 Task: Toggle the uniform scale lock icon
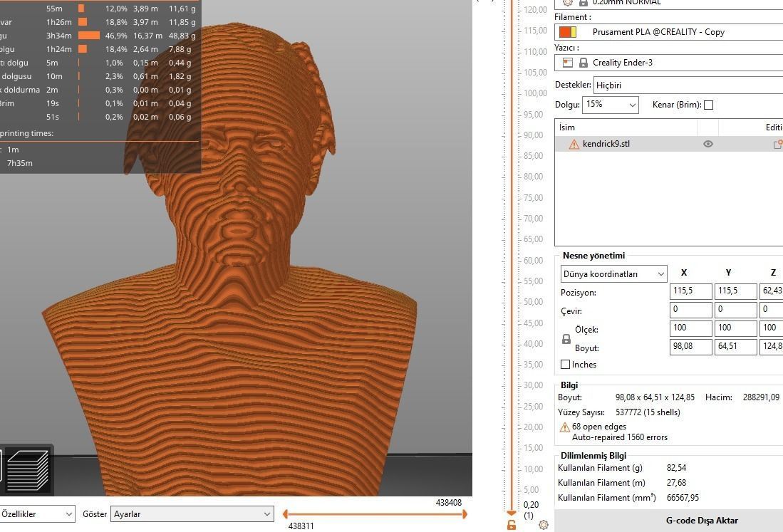click(566, 340)
